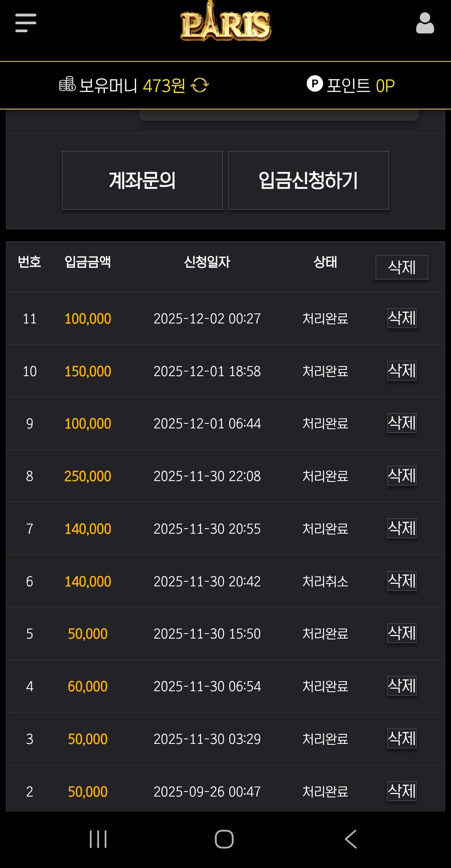Select the 2025-12-01 06:44 deposit row

[x=207, y=423]
